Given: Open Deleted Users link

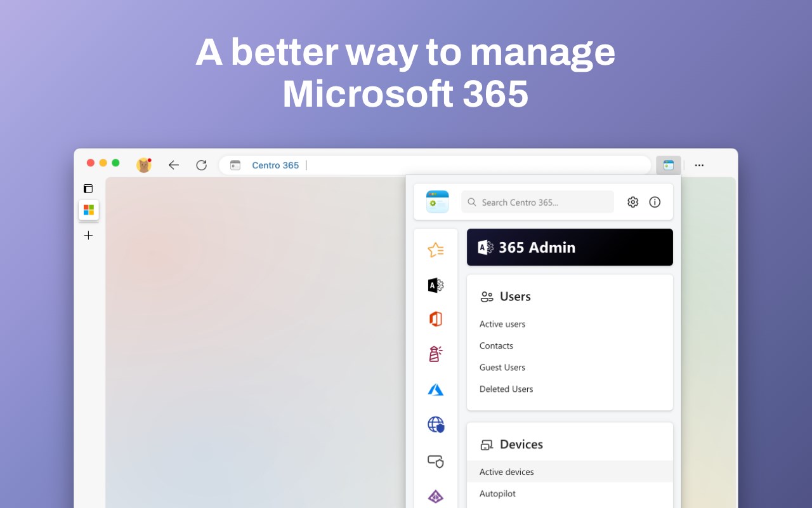Looking at the screenshot, I should point(506,389).
